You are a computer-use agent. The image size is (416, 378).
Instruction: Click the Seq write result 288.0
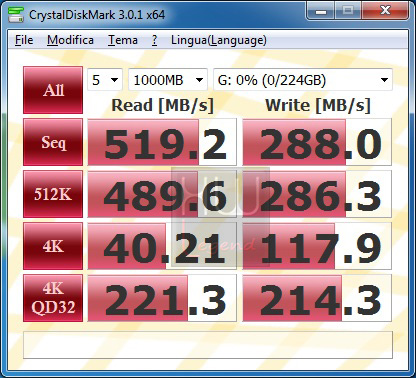pyautogui.click(x=317, y=142)
